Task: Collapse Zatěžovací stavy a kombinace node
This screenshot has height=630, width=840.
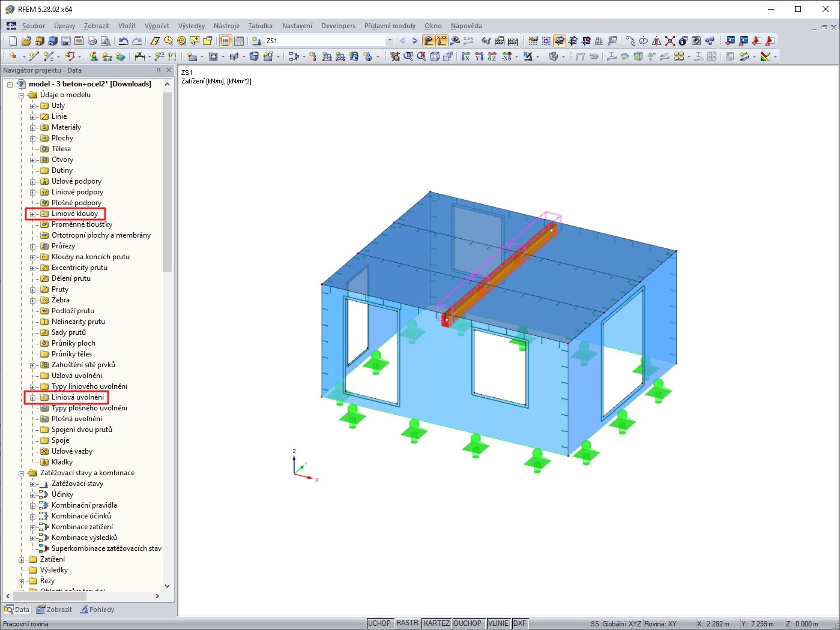Action: pos(22,473)
